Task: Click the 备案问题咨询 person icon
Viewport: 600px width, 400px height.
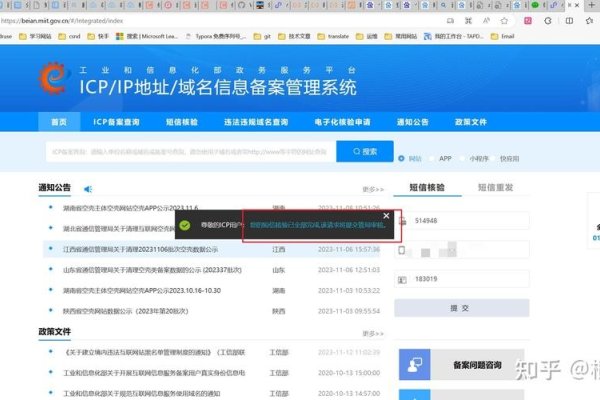Action: [x=414, y=364]
